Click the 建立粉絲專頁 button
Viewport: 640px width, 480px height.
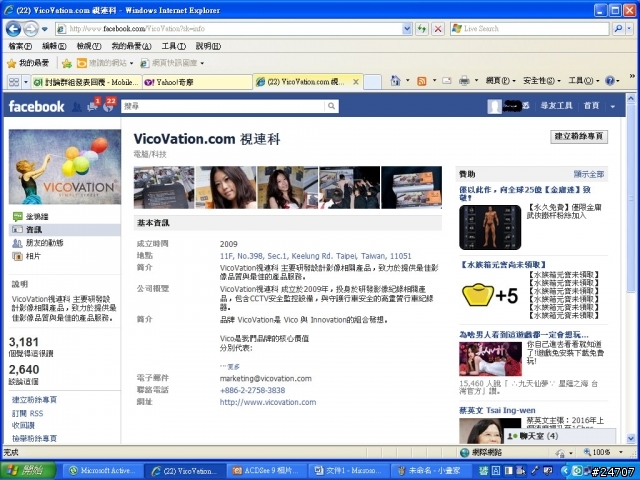tap(579, 137)
